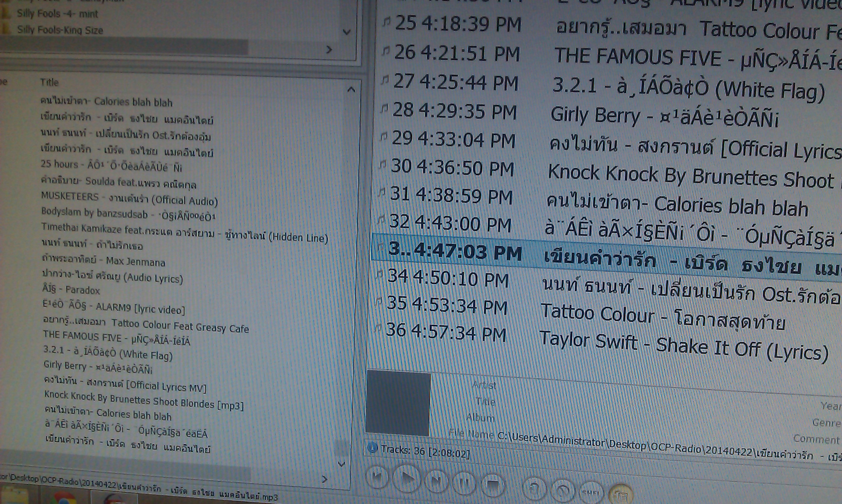
Task: Click folder icon beside Silly Fools-King Size
Action: pos(6,29)
